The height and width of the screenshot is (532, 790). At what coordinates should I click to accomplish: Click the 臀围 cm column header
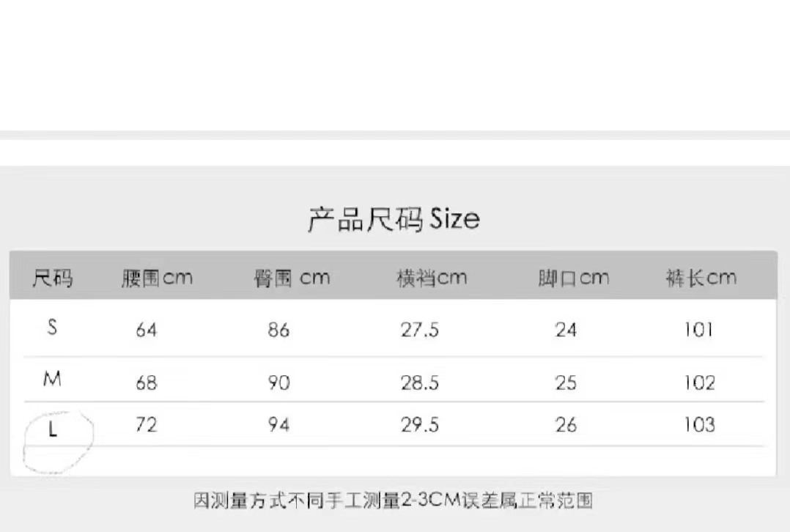pos(292,278)
